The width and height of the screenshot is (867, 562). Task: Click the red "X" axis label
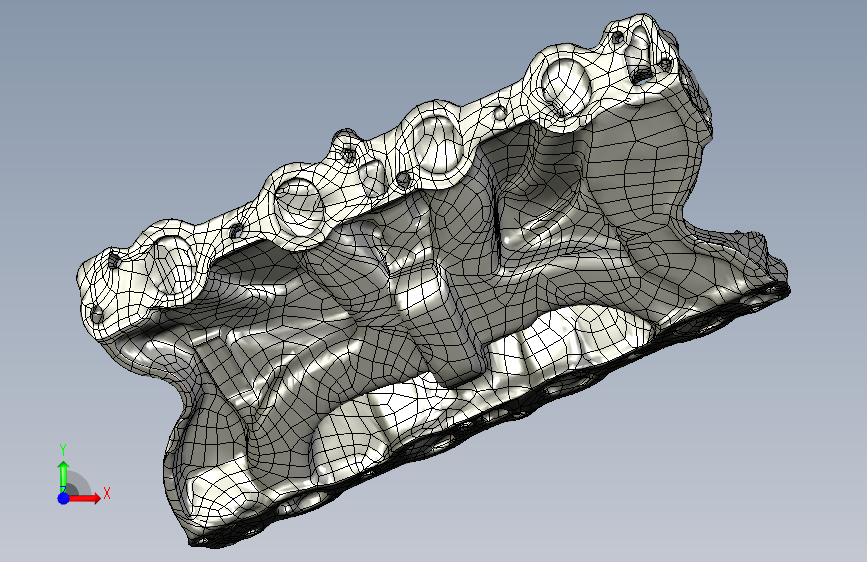(107, 493)
